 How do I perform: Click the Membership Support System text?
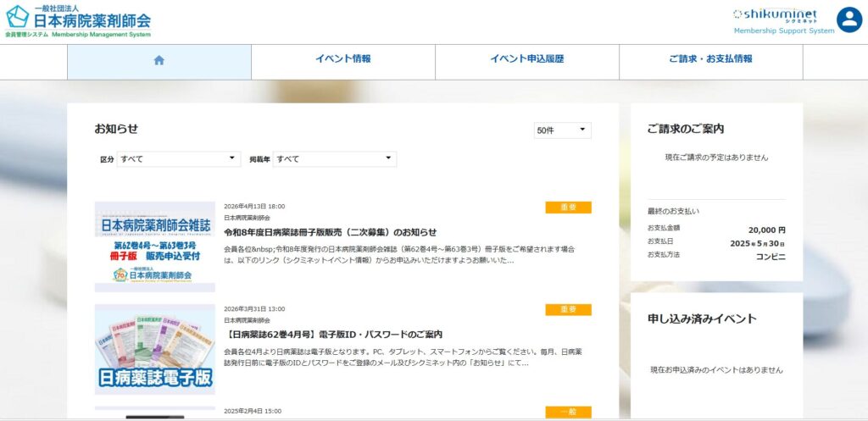[x=784, y=31]
